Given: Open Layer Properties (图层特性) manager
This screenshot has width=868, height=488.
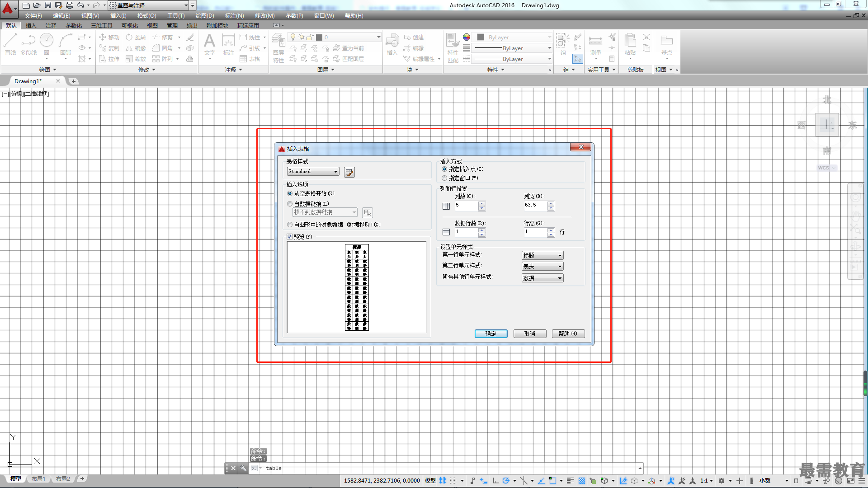Looking at the screenshot, I should [278, 48].
